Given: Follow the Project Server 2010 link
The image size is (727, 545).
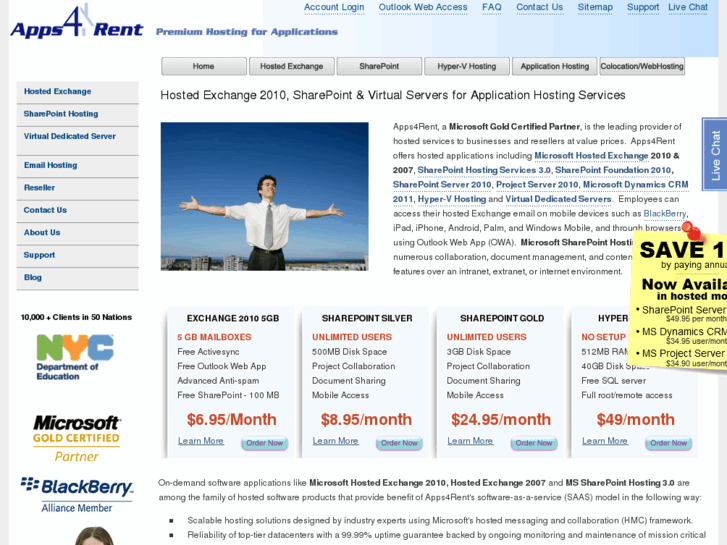Looking at the screenshot, I should [537, 185].
